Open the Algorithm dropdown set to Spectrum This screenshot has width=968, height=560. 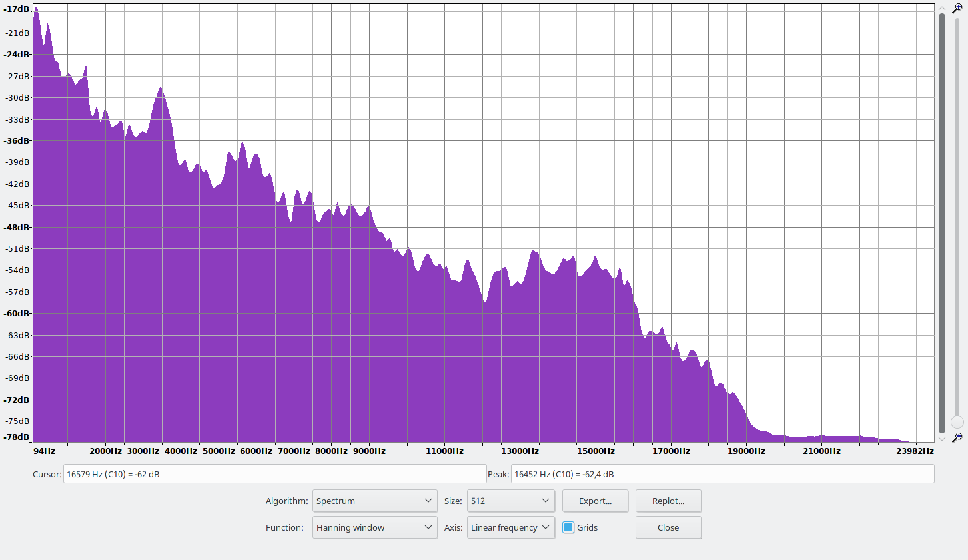point(375,501)
